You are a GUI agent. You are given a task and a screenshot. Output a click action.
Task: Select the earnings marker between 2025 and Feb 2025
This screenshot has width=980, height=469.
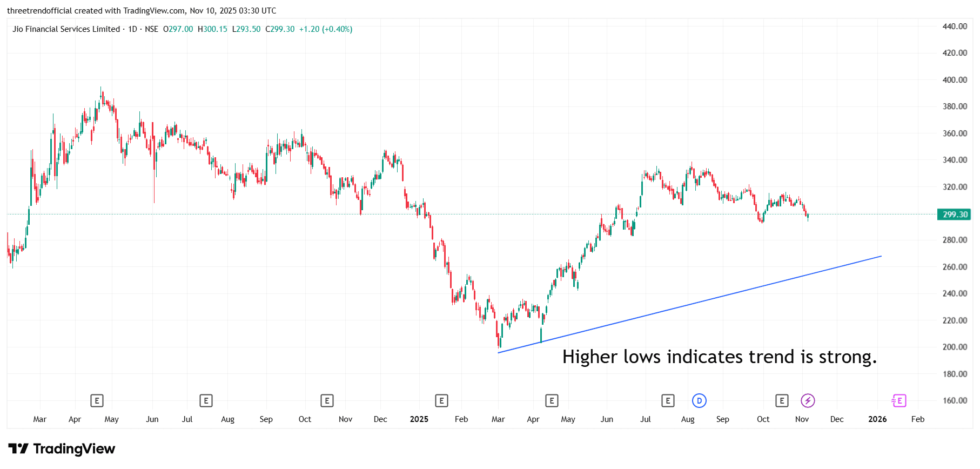coord(441,401)
